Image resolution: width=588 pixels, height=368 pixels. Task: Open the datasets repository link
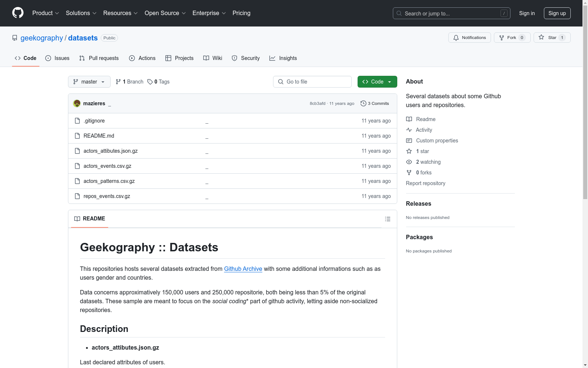83,38
